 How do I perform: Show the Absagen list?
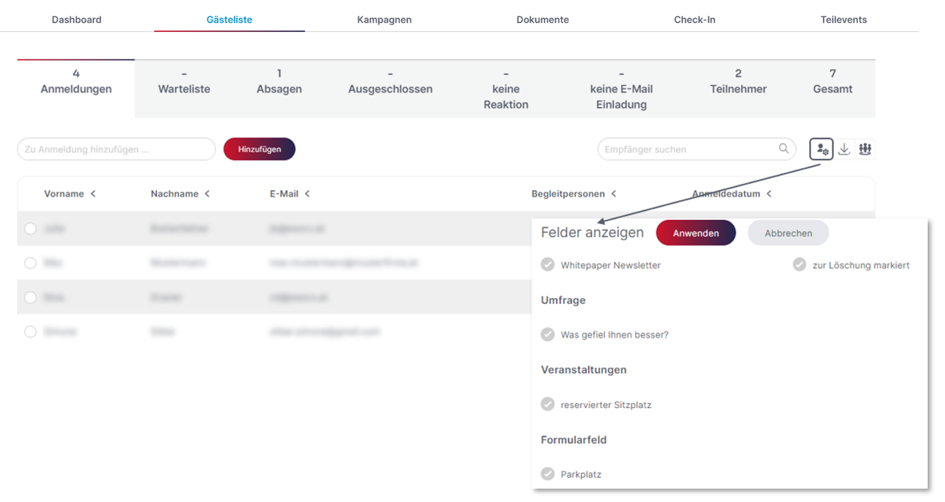[279, 81]
